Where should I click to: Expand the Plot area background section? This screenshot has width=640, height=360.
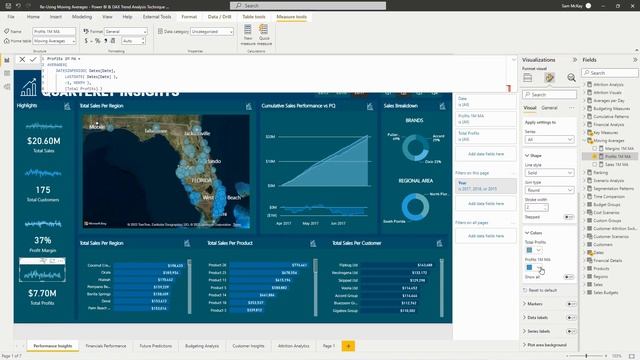524,345
